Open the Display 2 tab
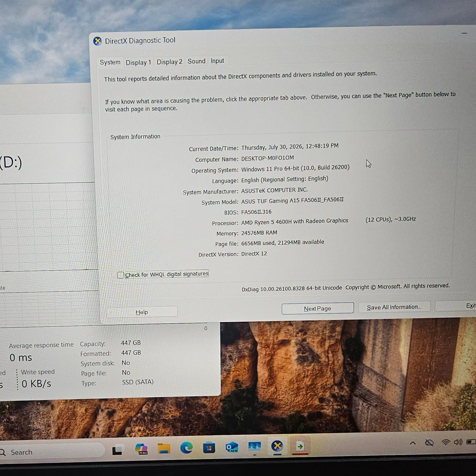This screenshot has width=476, height=476. click(x=169, y=62)
